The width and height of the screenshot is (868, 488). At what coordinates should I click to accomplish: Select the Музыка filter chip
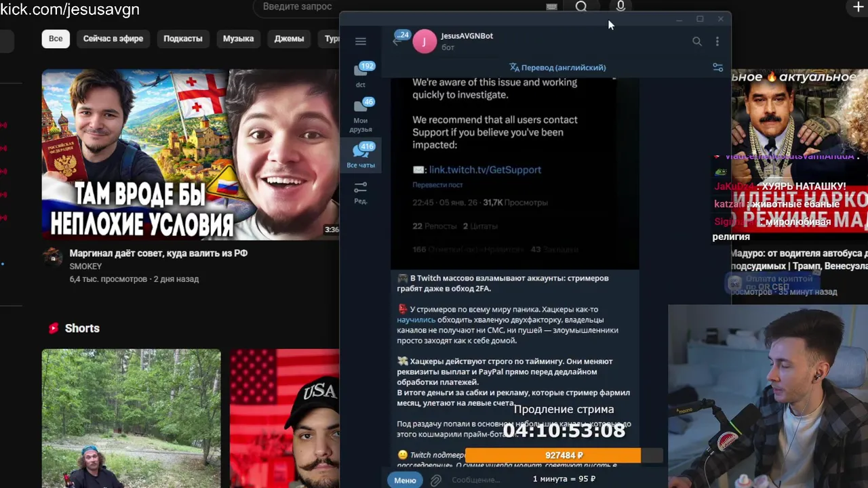coord(239,39)
